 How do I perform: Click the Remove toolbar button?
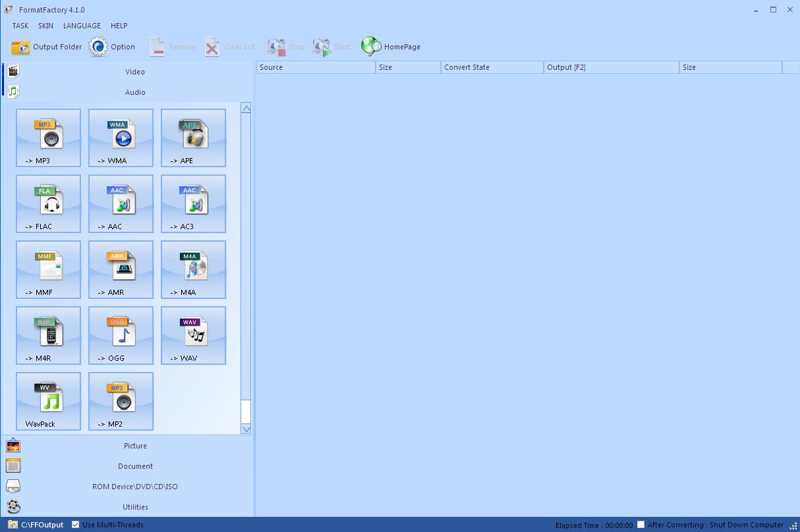point(172,47)
